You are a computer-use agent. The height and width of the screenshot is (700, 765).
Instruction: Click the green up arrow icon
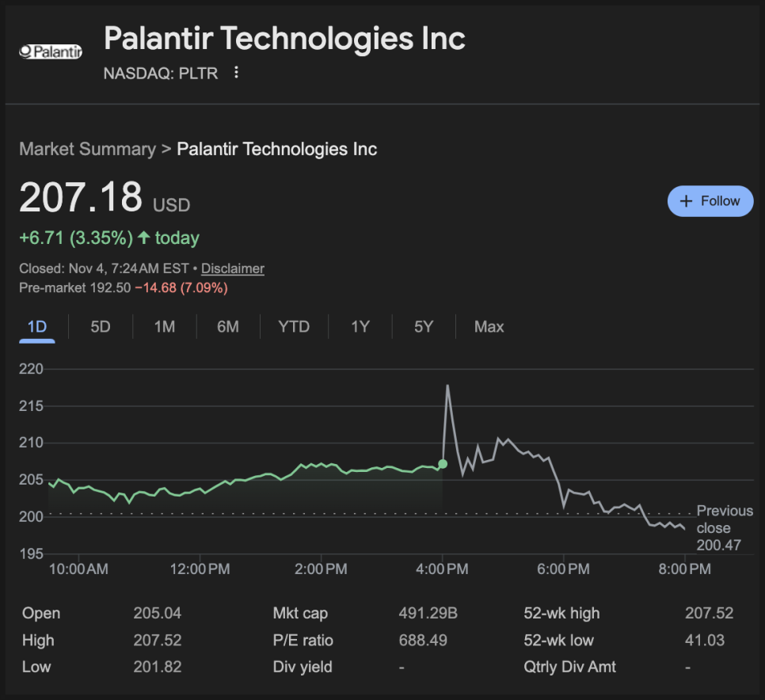point(143,238)
